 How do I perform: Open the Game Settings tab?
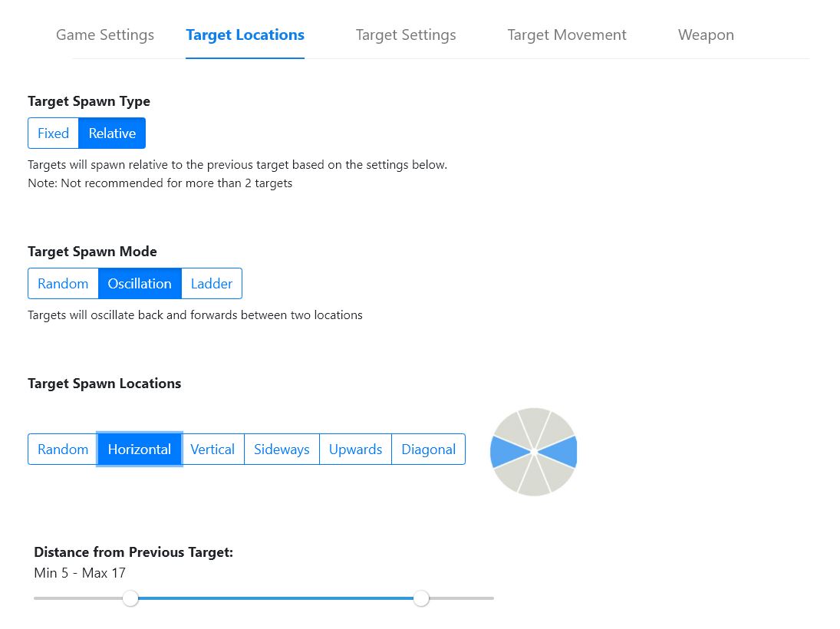click(x=105, y=35)
